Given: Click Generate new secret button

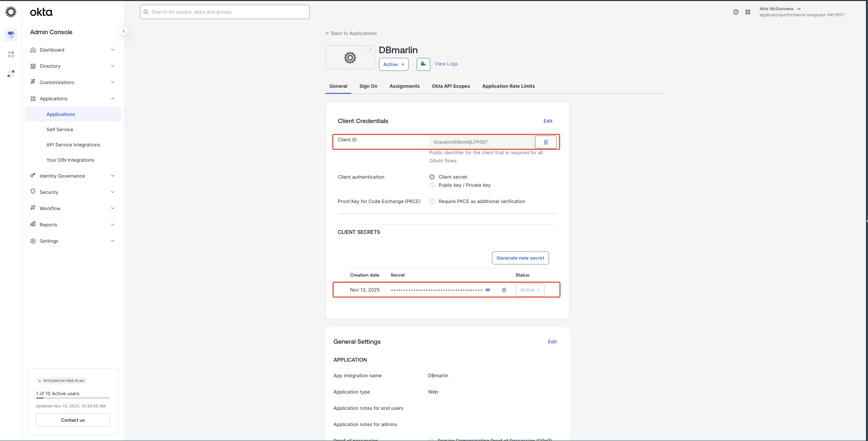Looking at the screenshot, I should coord(520,258).
